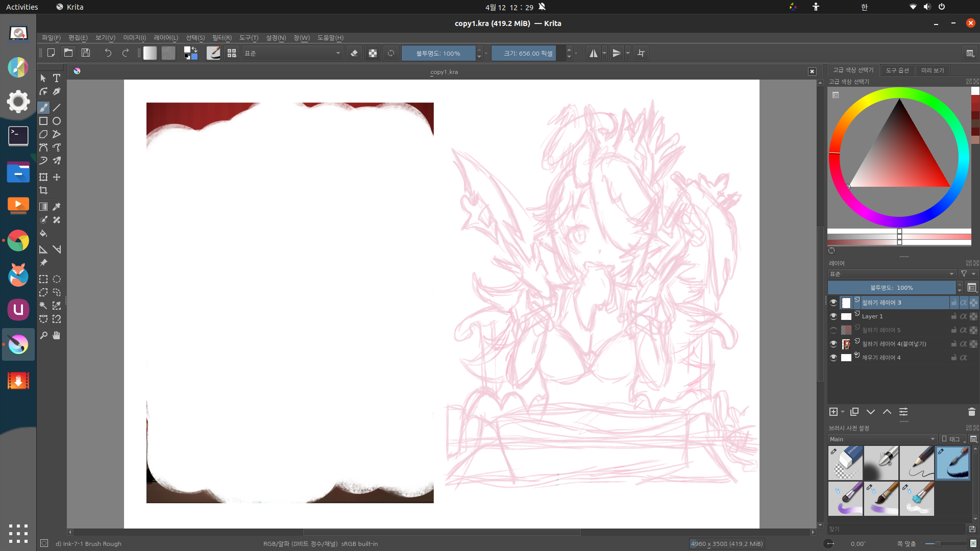Select the Text tool in toolbox
Image resolution: width=980 pixels, height=551 pixels.
57,78
